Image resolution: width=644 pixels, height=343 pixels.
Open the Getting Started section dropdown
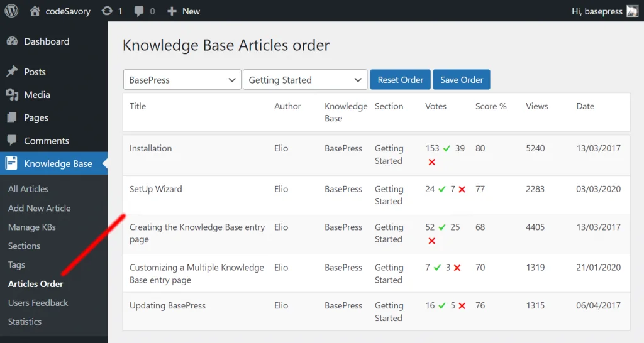click(305, 80)
